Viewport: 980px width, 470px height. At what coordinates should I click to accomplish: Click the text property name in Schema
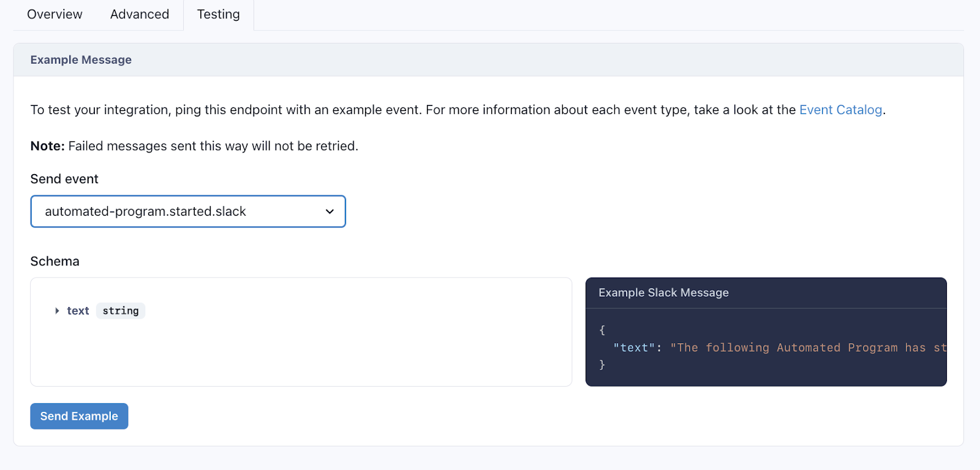coord(78,311)
